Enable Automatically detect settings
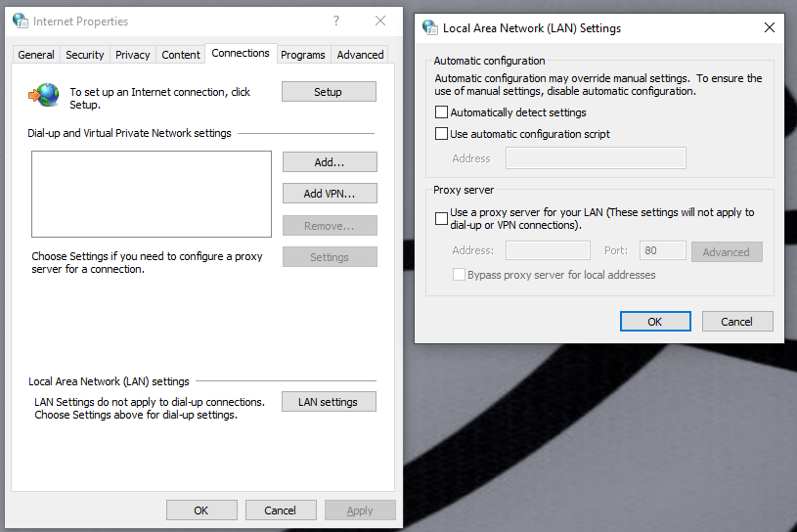Viewport: 797px width, 532px height. [x=442, y=111]
